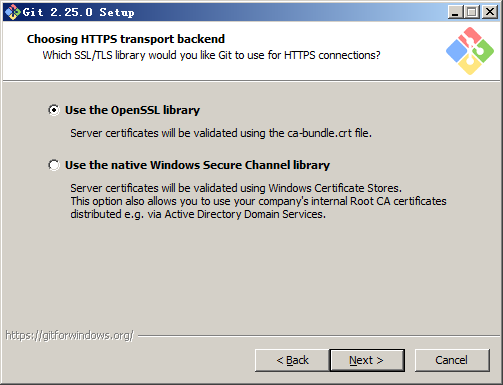Screen dimensions: 503x385
Task: Cancel the Git installation
Action: click(x=452, y=360)
